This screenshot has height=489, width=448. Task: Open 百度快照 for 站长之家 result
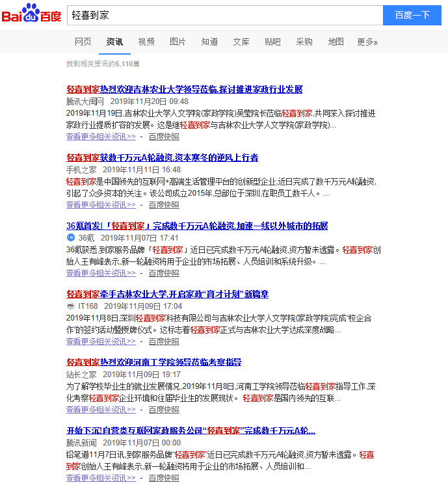[x=164, y=410]
